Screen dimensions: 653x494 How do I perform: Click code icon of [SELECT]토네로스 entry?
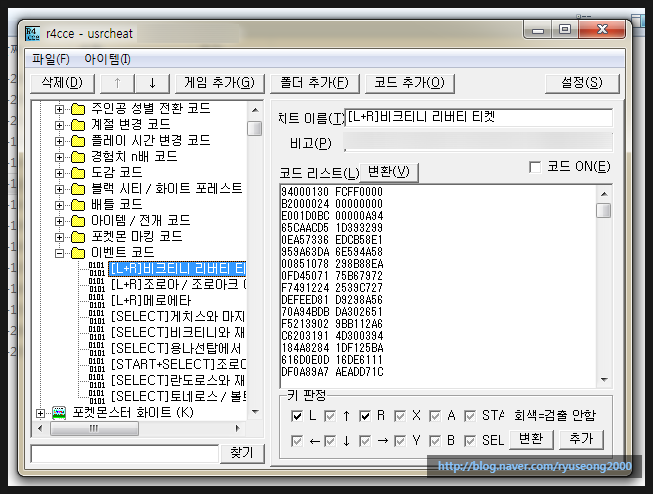97,397
